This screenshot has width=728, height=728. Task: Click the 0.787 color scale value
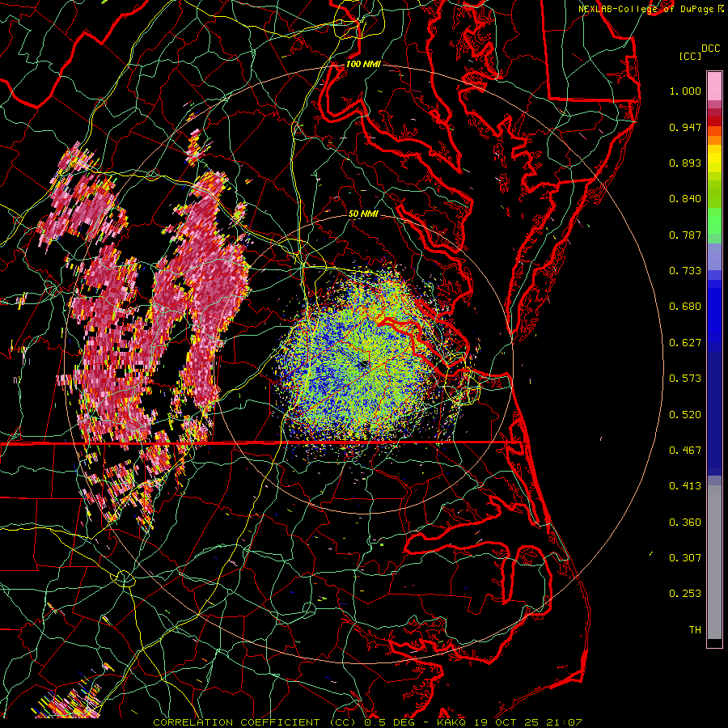pyautogui.click(x=685, y=235)
